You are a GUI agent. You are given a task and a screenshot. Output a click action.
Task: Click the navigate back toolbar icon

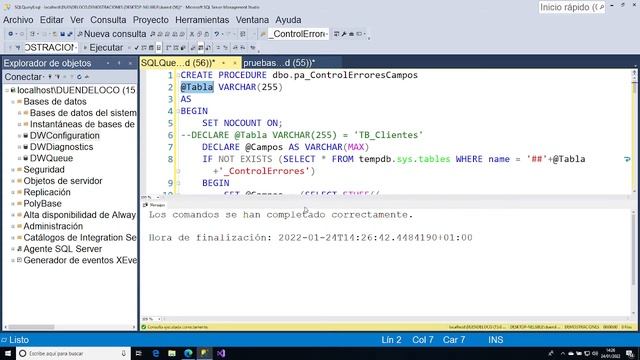point(11,34)
